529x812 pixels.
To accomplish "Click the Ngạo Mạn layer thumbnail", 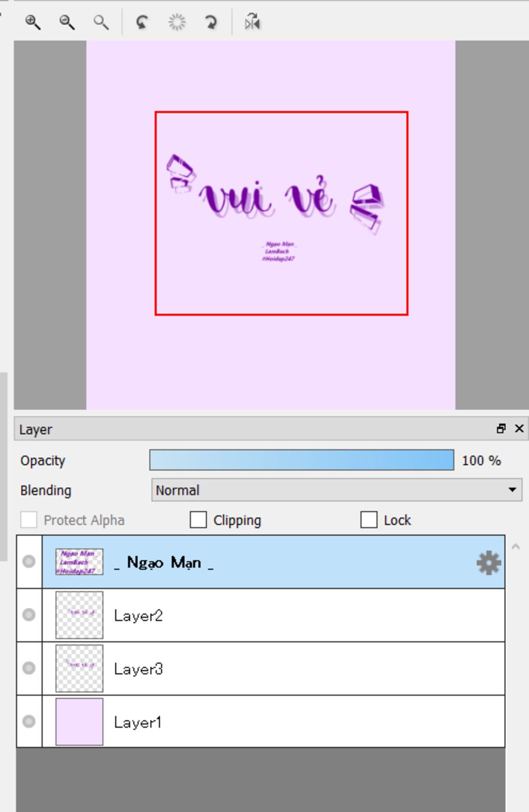I will click(79, 562).
